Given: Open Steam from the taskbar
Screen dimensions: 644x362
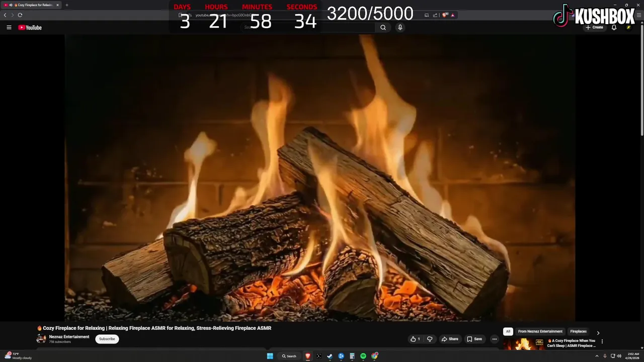Looking at the screenshot, I should pos(330,356).
